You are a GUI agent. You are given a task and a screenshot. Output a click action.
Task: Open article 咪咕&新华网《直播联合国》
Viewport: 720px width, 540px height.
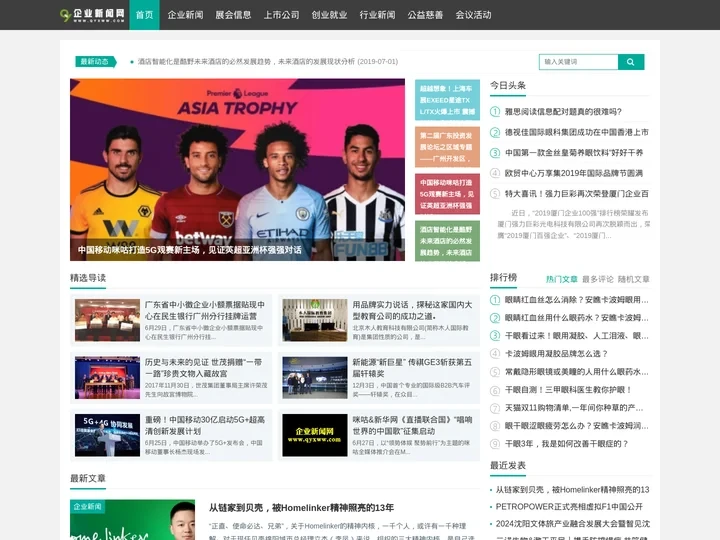(412, 425)
